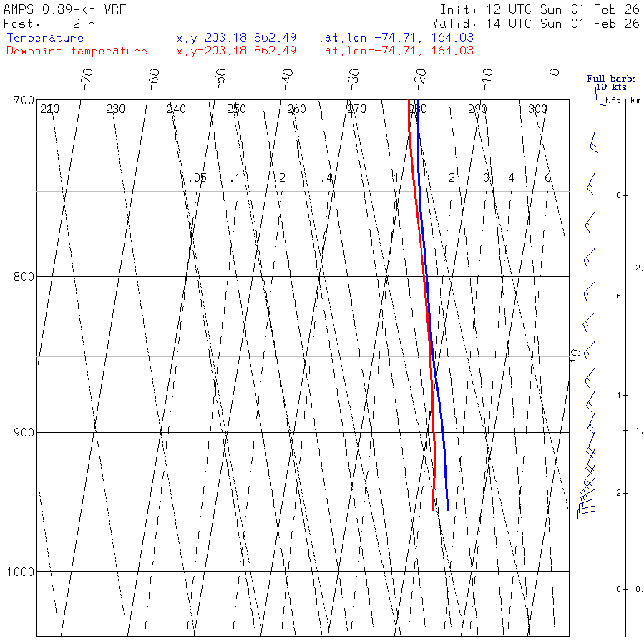
Task: Click the '-60' temperature axis label
Action: (x=154, y=79)
